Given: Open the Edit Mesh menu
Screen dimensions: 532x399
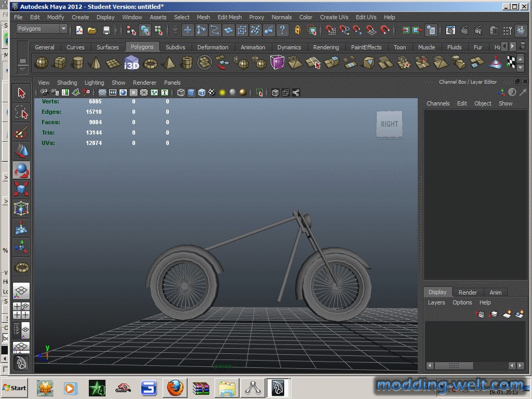Looking at the screenshot, I should (x=230, y=17).
